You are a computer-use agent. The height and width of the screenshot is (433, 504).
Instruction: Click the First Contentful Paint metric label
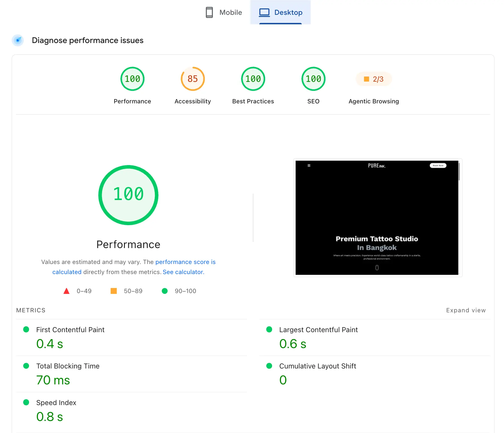point(70,330)
